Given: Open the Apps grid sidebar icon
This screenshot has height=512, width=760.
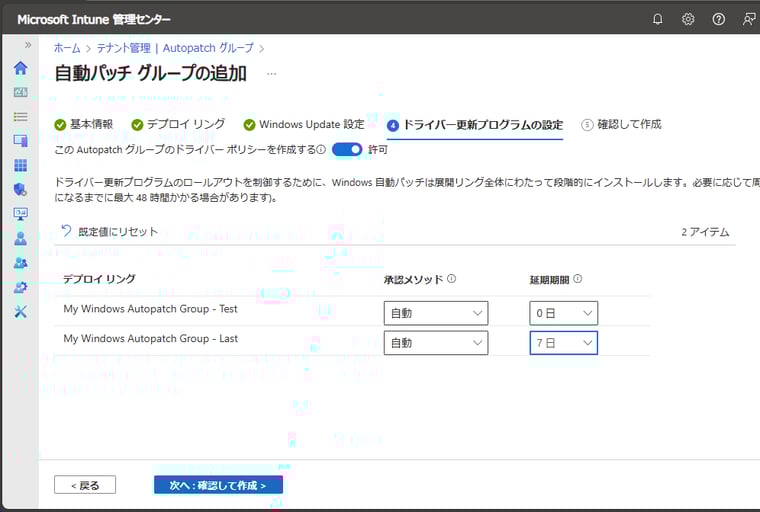Looking at the screenshot, I should (20, 165).
